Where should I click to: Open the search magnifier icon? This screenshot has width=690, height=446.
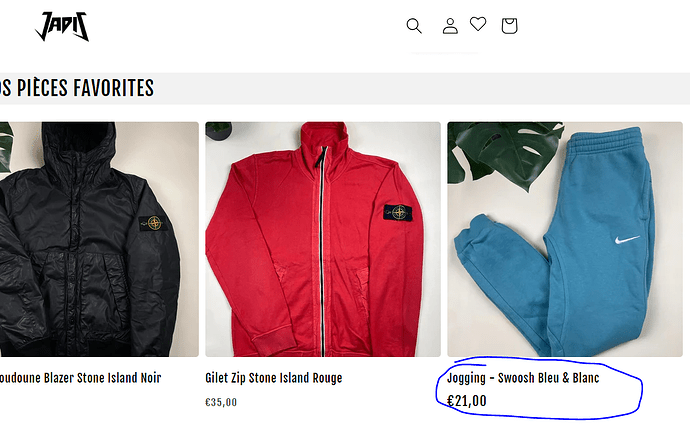(x=414, y=26)
